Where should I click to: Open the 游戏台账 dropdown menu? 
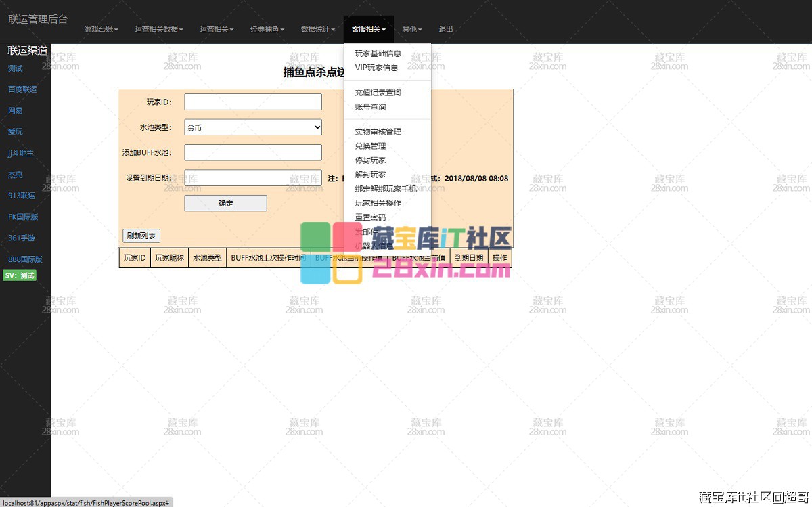(101, 30)
